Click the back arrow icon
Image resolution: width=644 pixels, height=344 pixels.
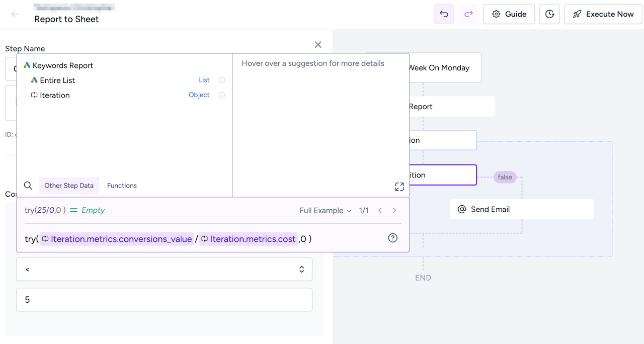point(15,14)
